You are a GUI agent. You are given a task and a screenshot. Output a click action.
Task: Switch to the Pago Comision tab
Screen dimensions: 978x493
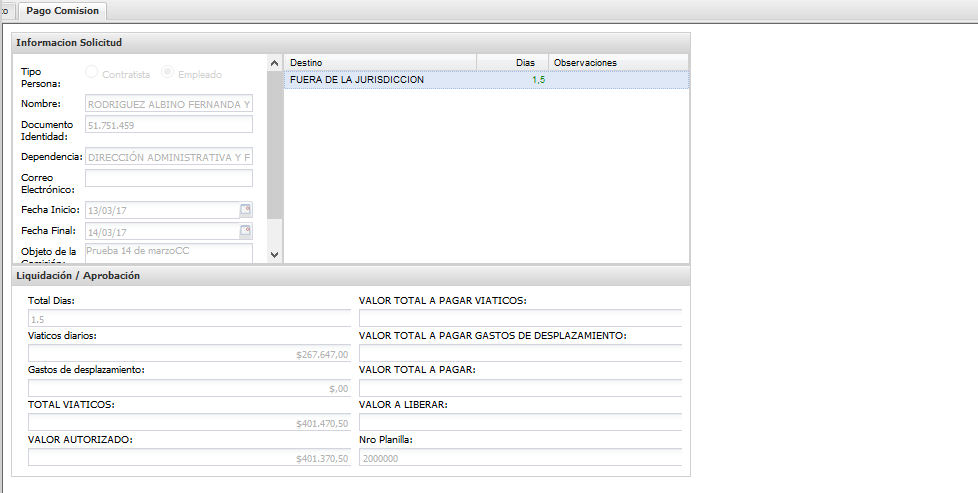(62, 10)
